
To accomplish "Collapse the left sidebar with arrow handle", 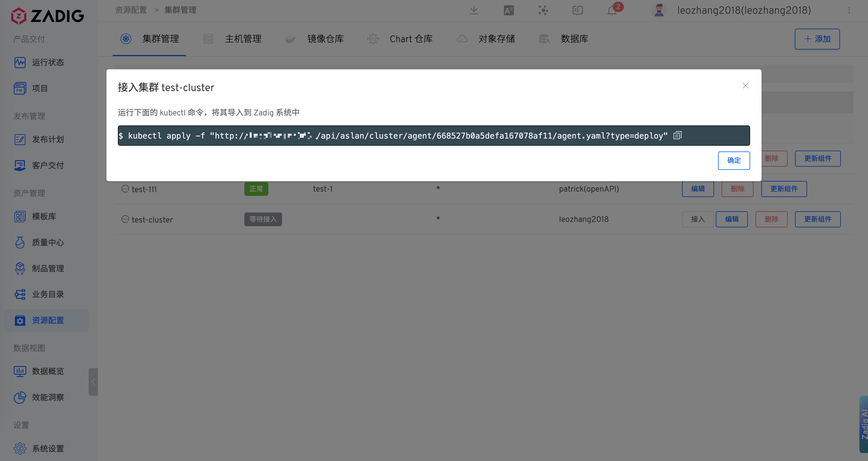I will 93,382.
